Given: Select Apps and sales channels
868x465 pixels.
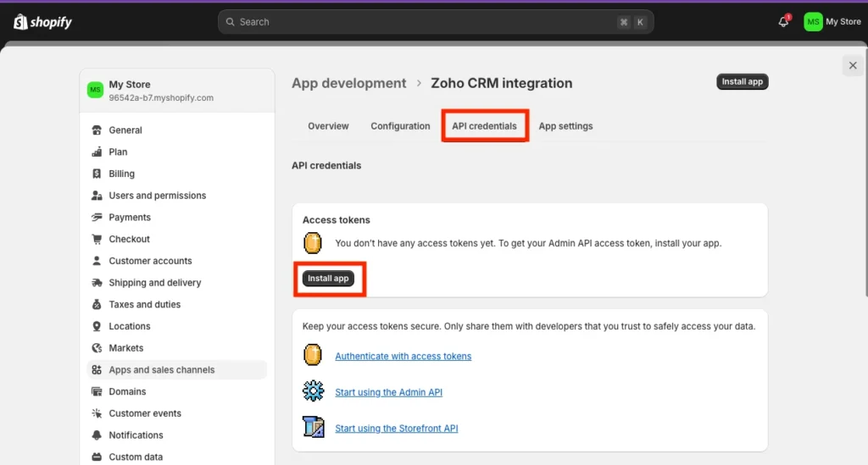Looking at the screenshot, I should point(177,370).
